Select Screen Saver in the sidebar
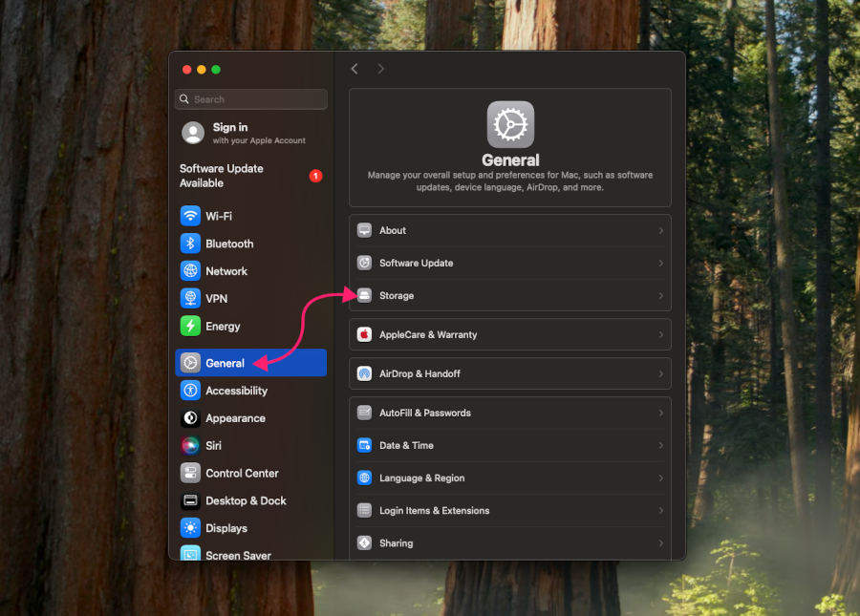 [250, 554]
